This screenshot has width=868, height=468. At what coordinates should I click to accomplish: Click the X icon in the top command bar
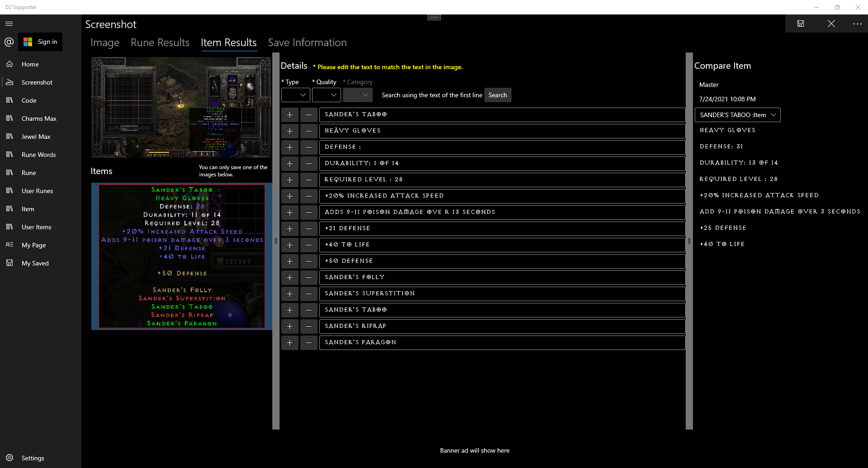pos(831,24)
